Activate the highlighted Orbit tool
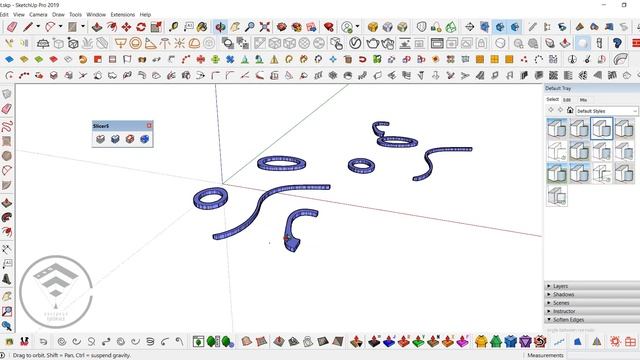This screenshot has width=640, height=360. pos(220,27)
